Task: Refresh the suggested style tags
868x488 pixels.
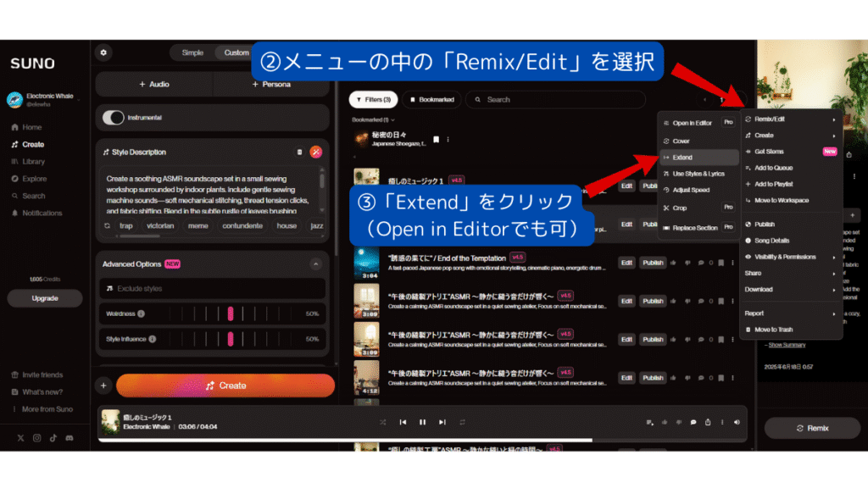Action: pyautogui.click(x=108, y=225)
